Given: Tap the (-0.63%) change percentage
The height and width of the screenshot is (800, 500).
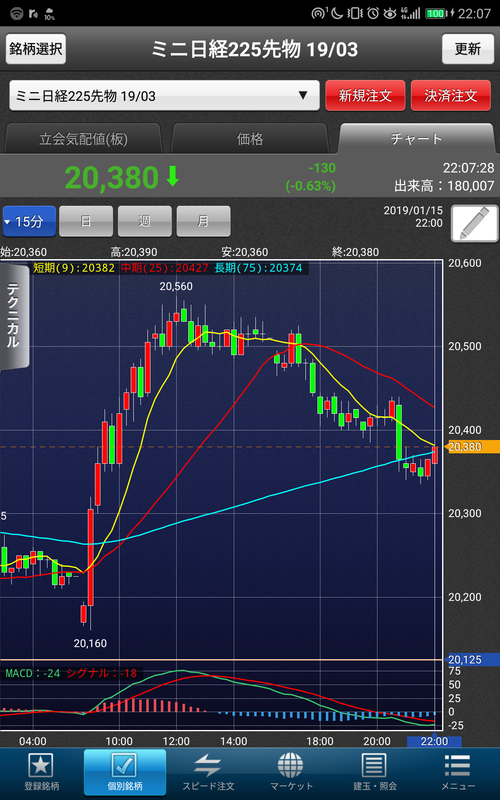Looking at the screenshot, I should [x=311, y=186].
